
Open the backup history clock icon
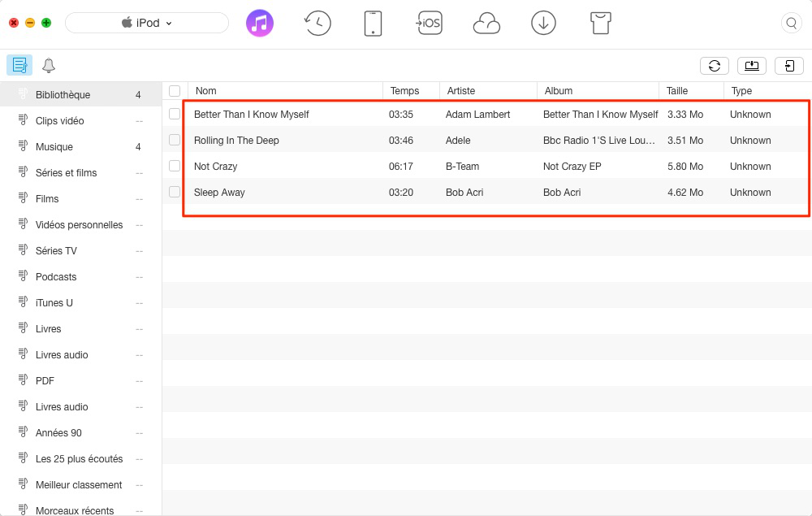coord(317,23)
